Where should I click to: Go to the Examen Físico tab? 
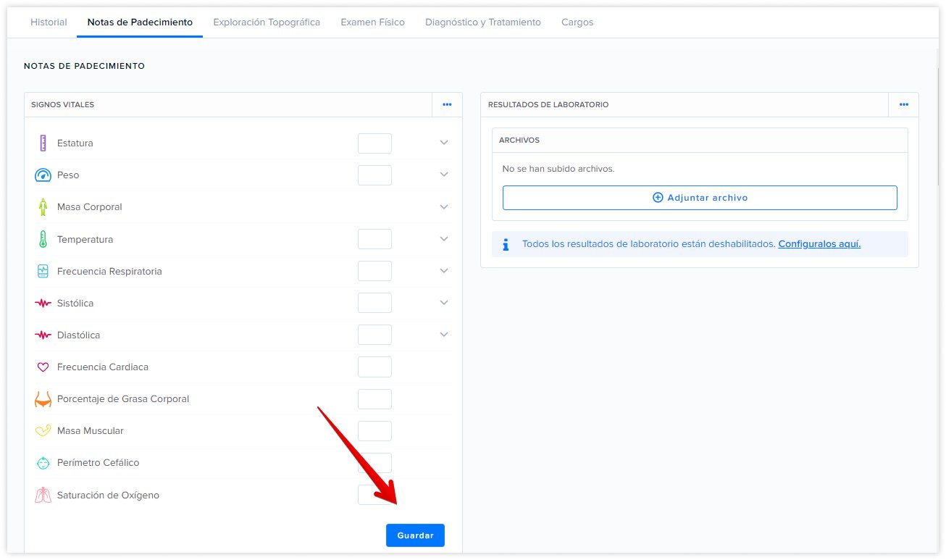(x=372, y=22)
